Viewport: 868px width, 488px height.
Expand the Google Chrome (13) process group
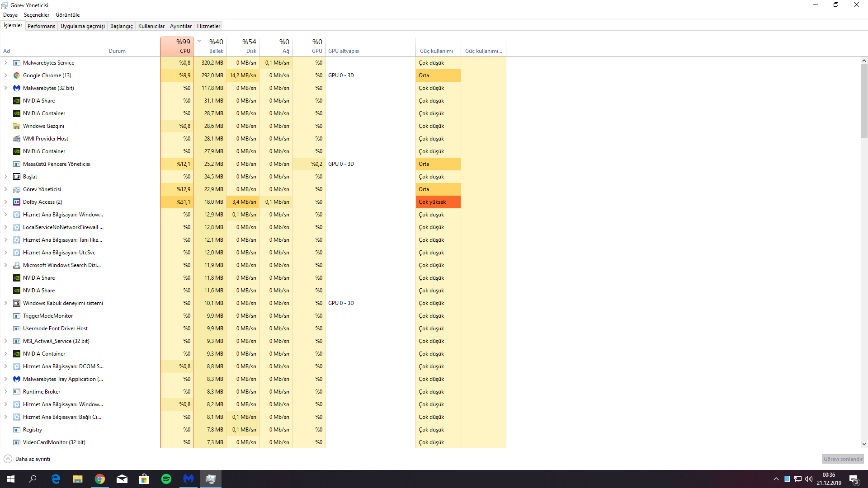click(5, 75)
